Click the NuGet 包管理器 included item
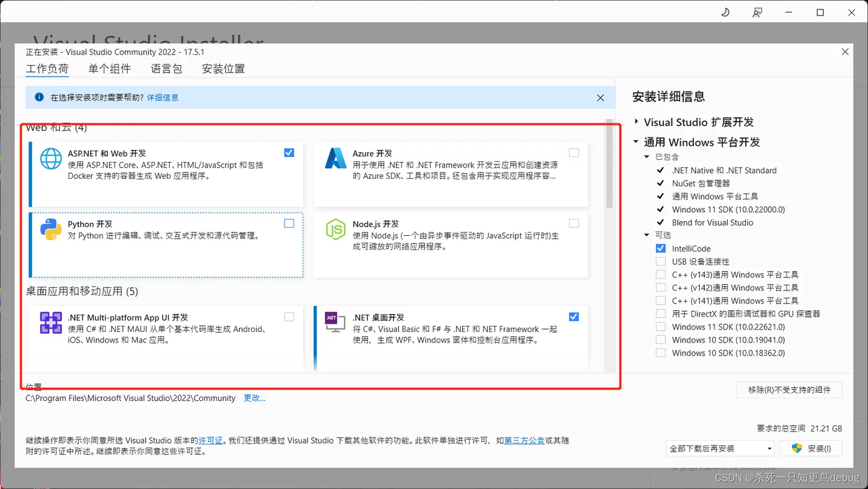868x489 pixels. point(701,183)
